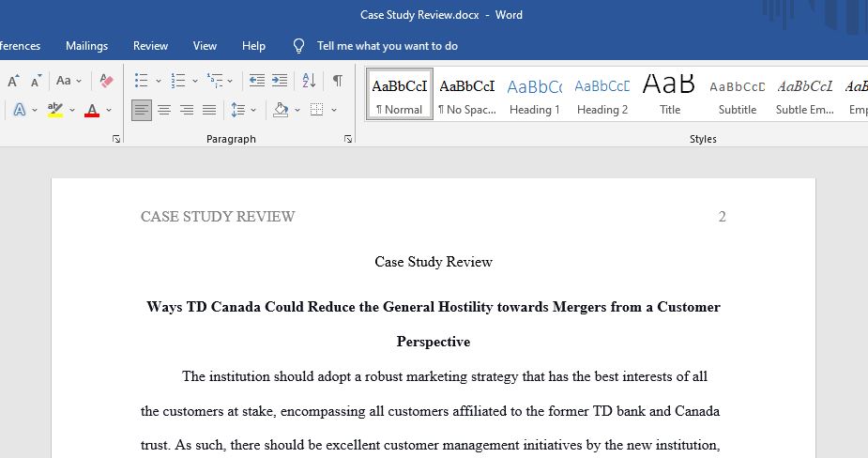
Task: Apply yellow text highlight color
Action: 55,110
